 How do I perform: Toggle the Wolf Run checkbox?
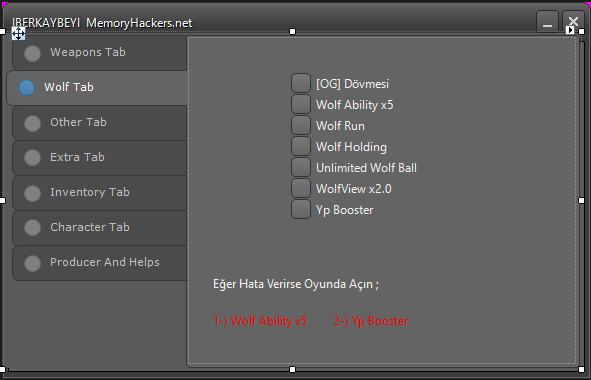point(301,126)
